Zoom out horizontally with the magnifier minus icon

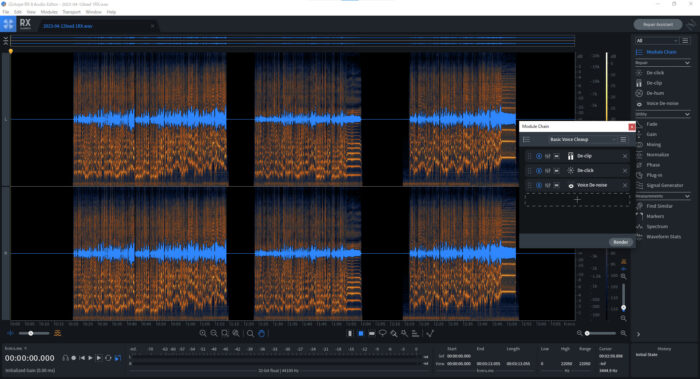pyautogui.click(x=214, y=333)
